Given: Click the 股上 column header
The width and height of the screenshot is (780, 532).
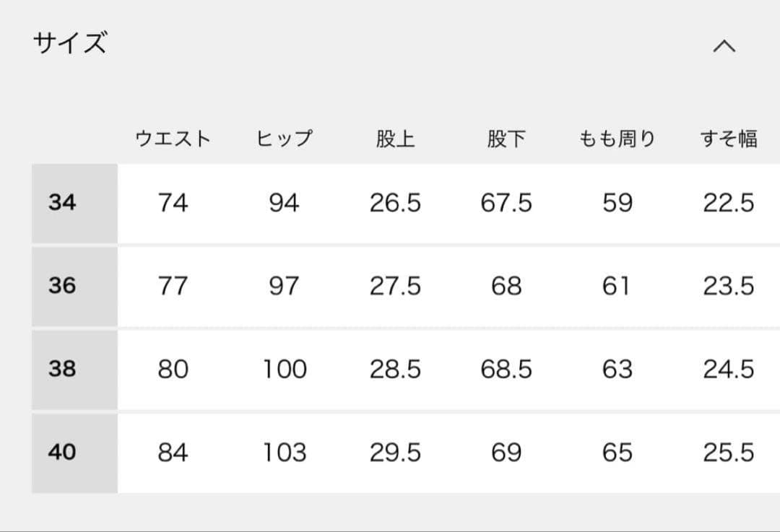Looking at the screenshot, I should (394, 138).
